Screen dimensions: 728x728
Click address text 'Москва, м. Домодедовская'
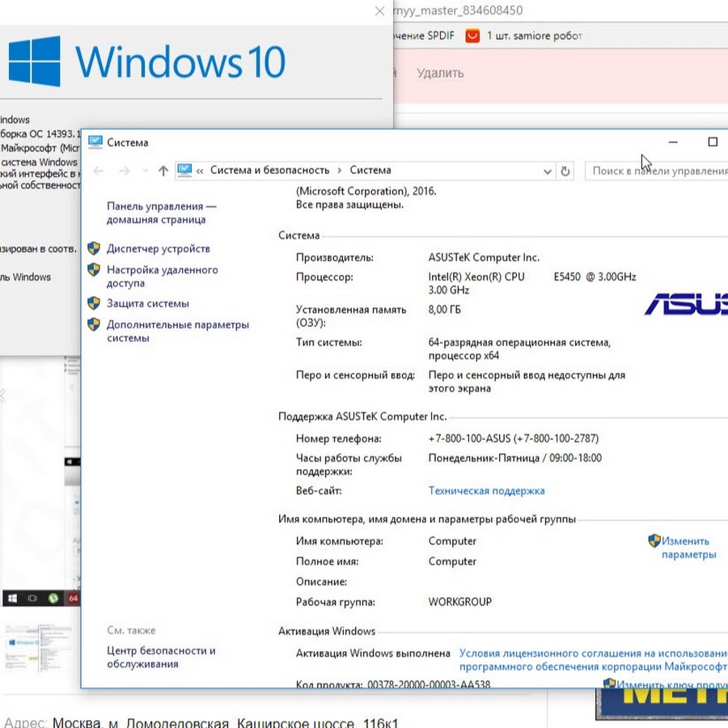coord(141,722)
